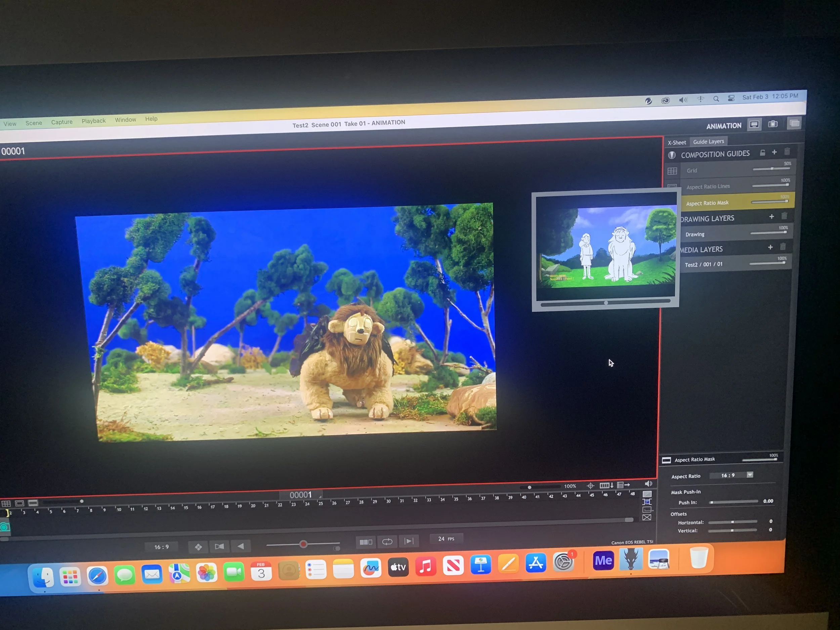The image size is (840, 630).
Task: Open the Scene menu
Action: 34,123
